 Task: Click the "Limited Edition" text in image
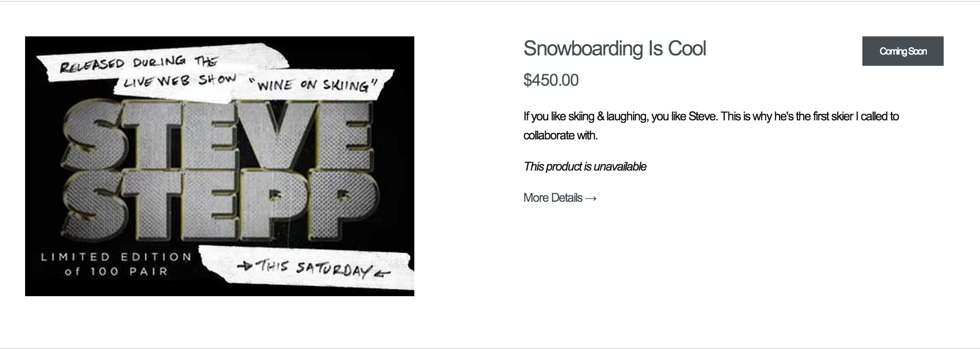116,257
